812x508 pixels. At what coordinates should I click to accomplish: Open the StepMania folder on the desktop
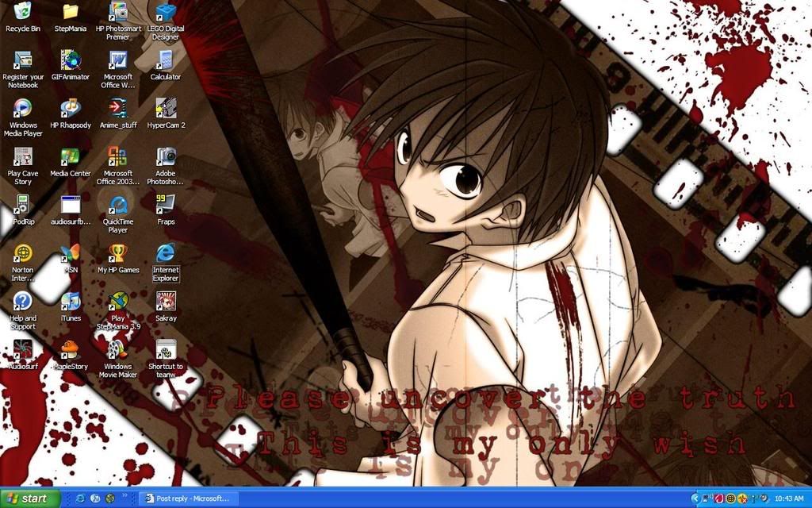click(71, 17)
